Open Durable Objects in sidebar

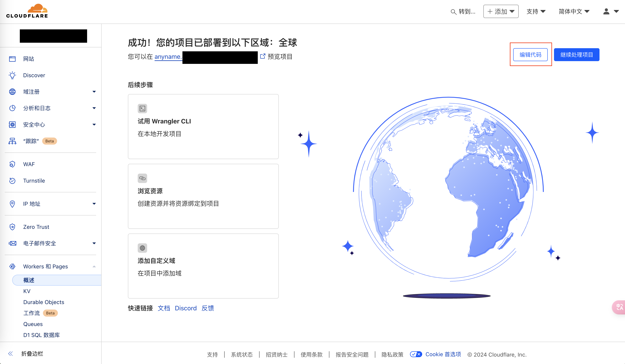(x=44, y=302)
